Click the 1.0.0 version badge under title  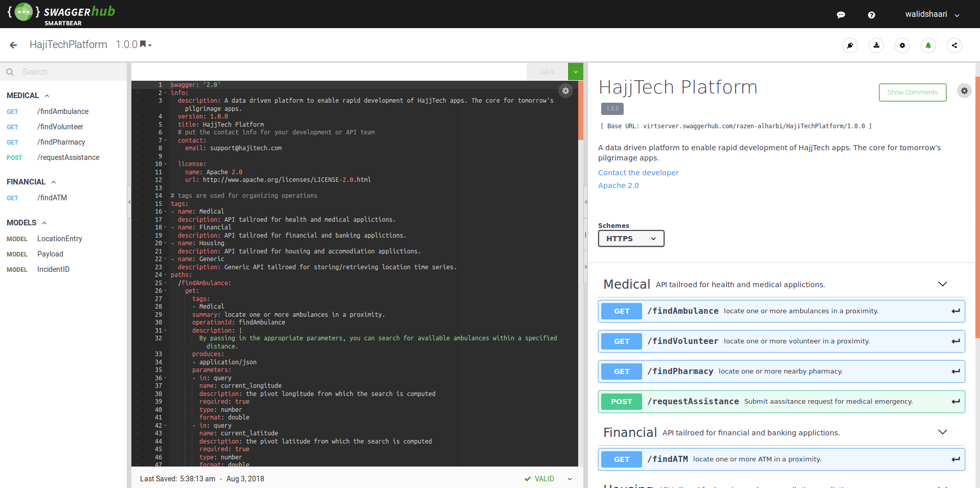612,108
